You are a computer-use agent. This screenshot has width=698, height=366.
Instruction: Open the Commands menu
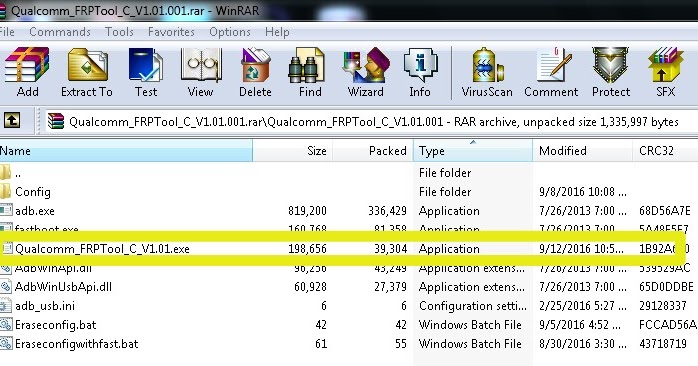point(60,32)
